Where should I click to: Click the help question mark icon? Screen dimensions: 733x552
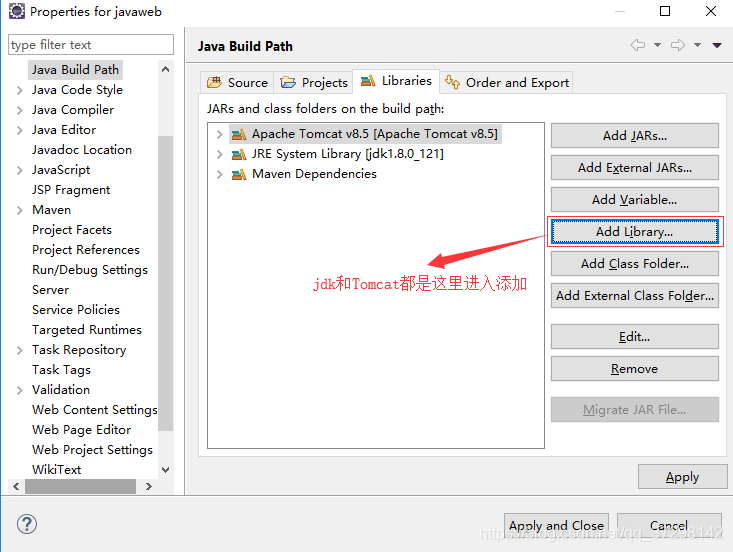[x=27, y=524]
